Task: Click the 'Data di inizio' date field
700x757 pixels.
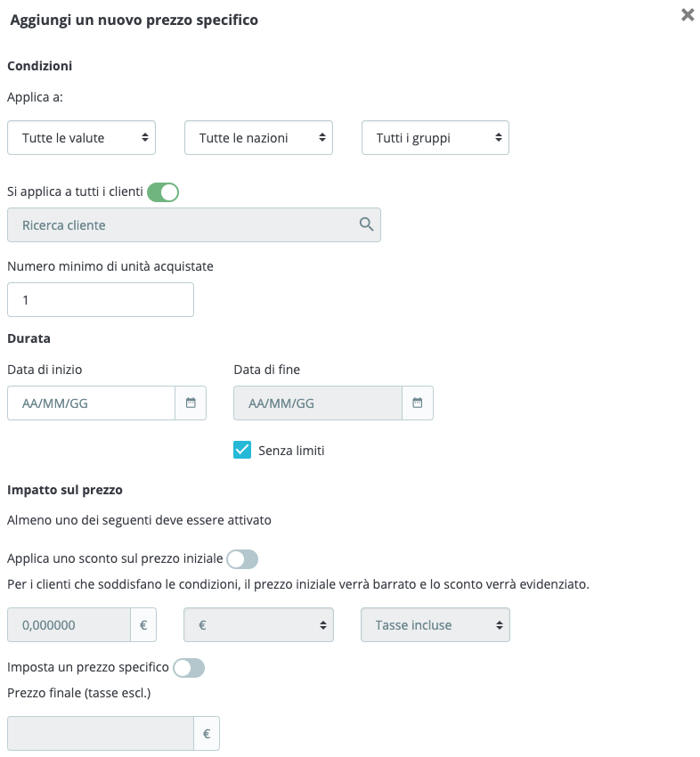Action: click(x=91, y=403)
